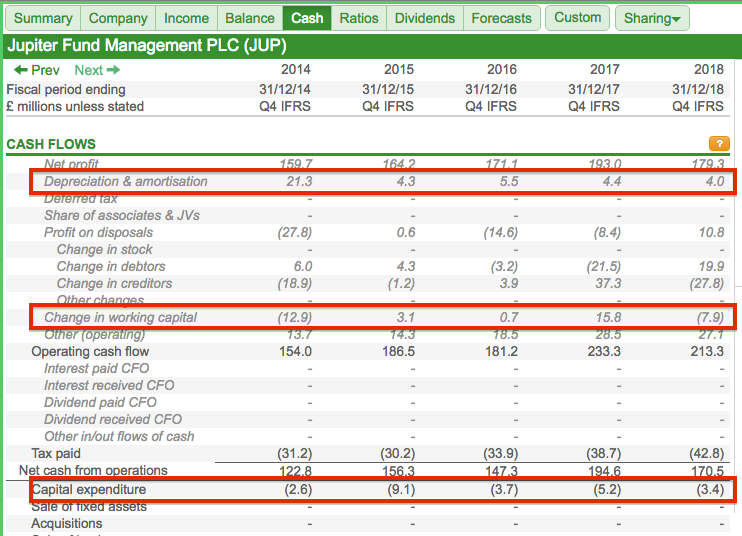The height and width of the screenshot is (536, 742).
Task: Click the Fiscal period ending label
Action: click(66, 89)
